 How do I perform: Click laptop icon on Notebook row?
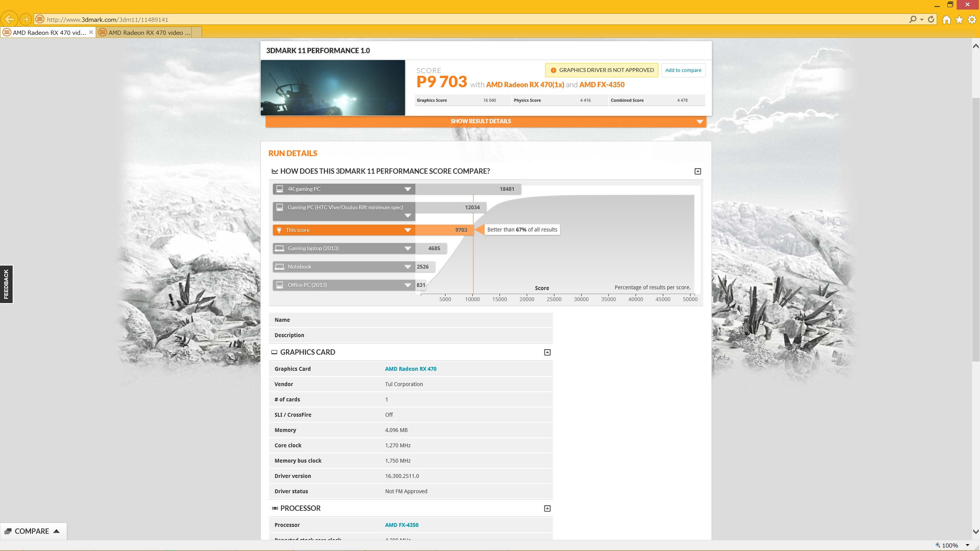280,267
